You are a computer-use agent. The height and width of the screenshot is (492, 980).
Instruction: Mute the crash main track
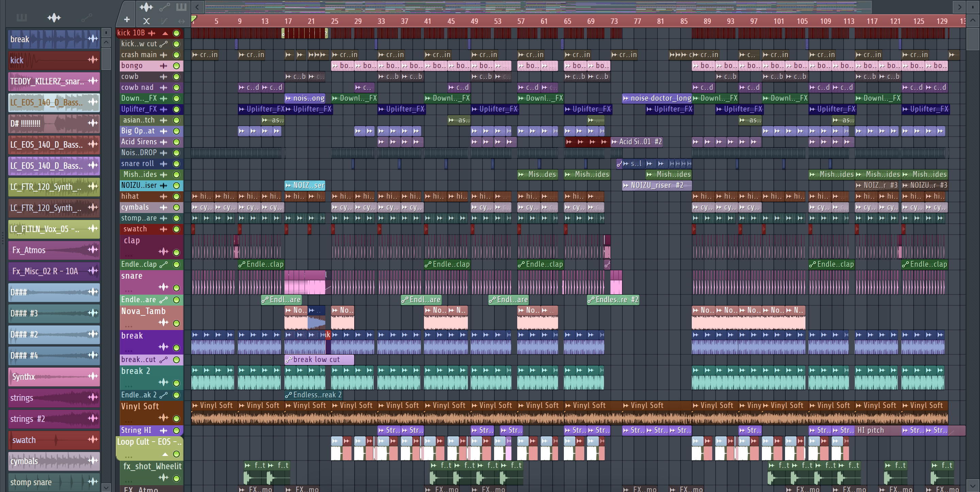(x=177, y=55)
